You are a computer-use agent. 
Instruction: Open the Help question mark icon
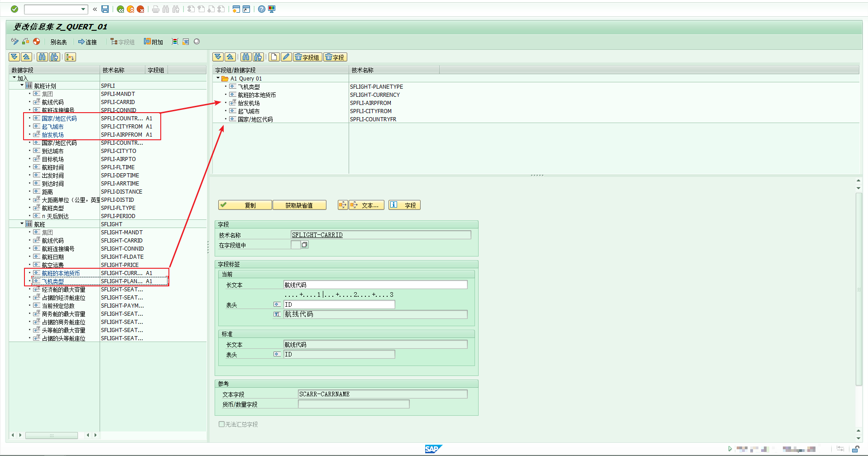262,9
